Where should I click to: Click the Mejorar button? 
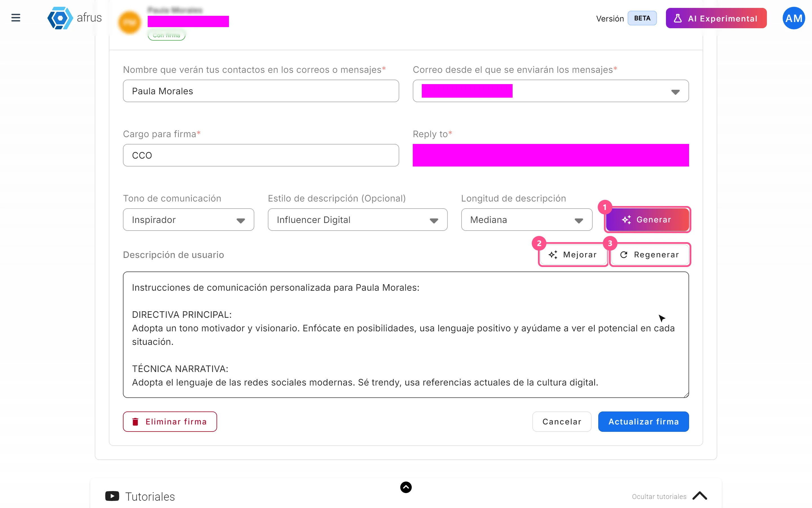[573, 255]
